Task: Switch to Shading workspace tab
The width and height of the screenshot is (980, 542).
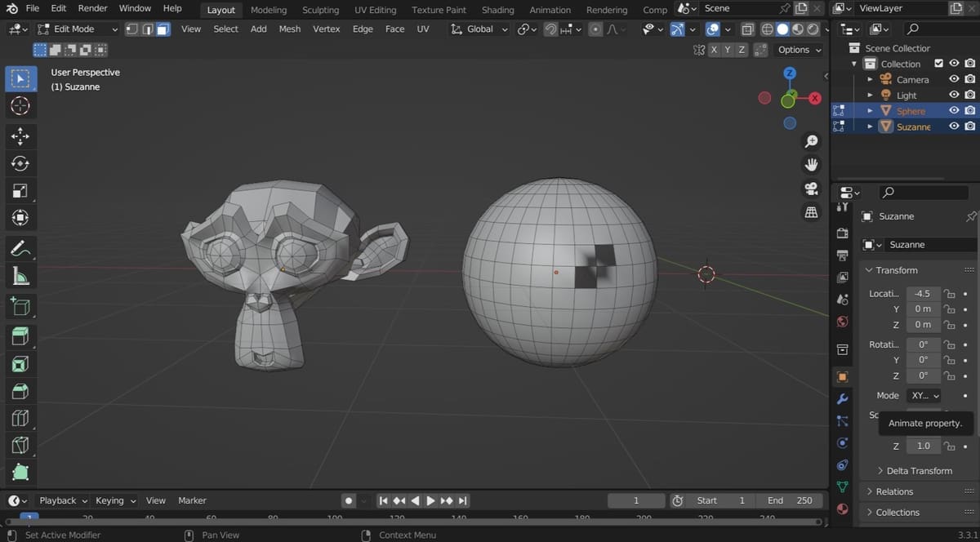Action: [x=497, y=10]
